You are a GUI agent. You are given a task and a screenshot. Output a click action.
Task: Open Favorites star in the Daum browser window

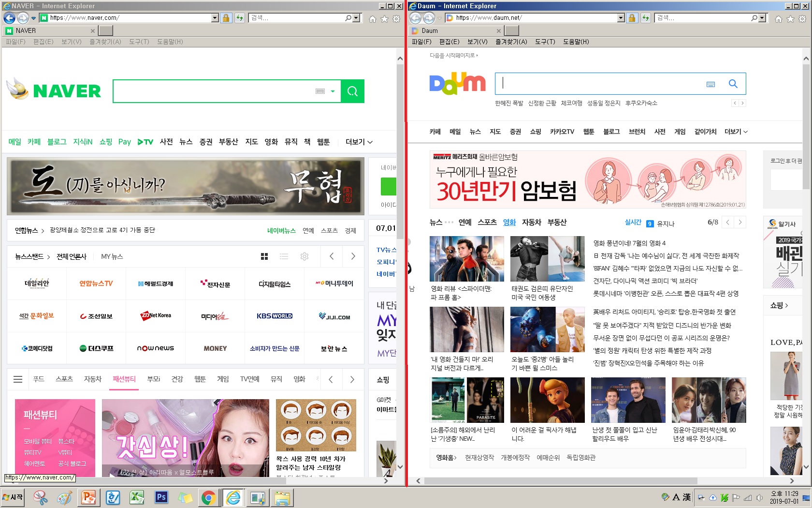click(790, 19)
